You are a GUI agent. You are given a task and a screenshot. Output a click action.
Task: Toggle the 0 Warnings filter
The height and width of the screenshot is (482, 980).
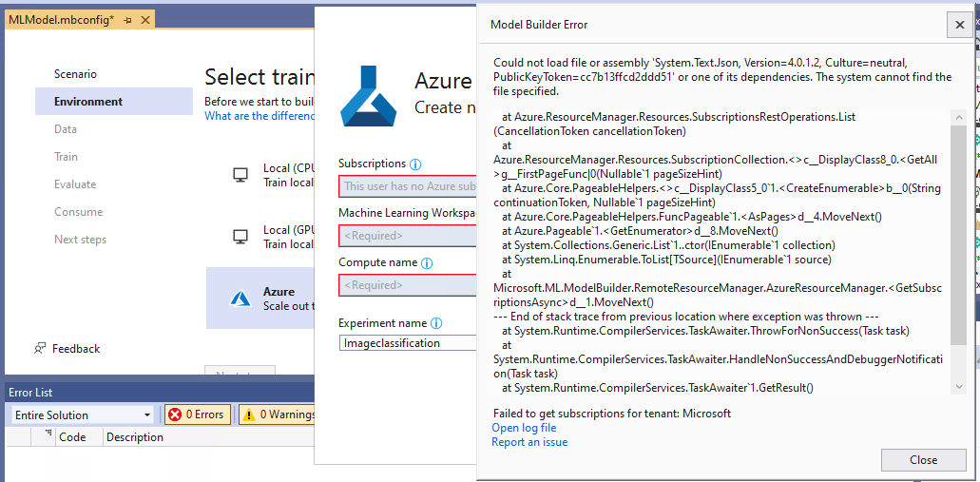click(277, 415)
